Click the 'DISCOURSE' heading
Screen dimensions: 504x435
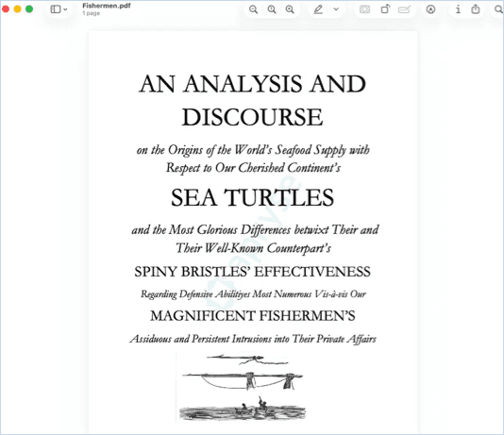252,117
